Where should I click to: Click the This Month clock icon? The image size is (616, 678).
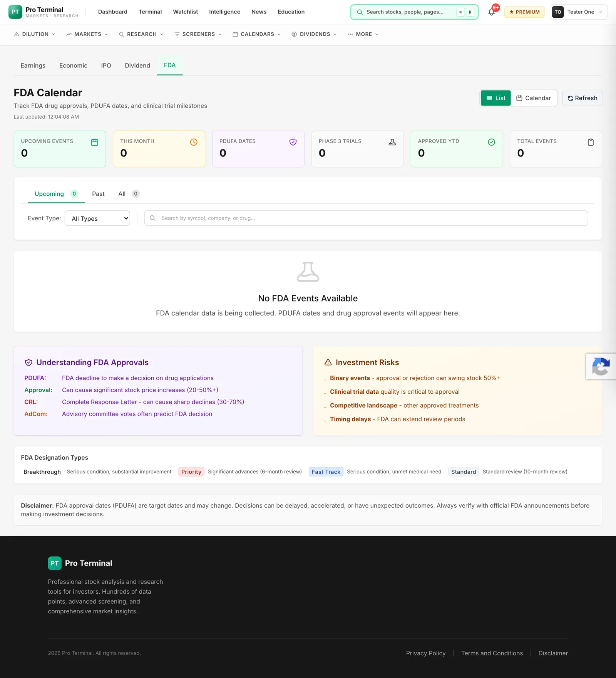point(194,142)
